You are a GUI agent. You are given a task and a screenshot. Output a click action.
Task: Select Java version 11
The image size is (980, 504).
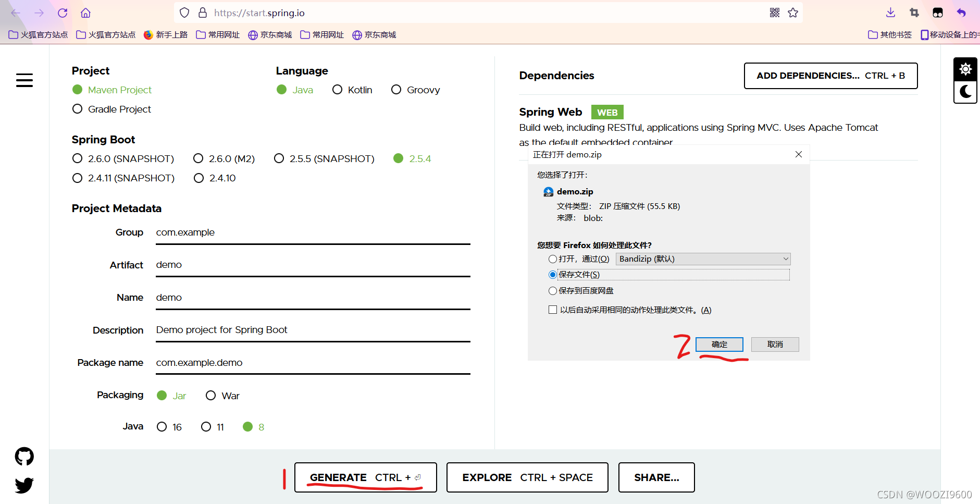(x=213, y=427)
